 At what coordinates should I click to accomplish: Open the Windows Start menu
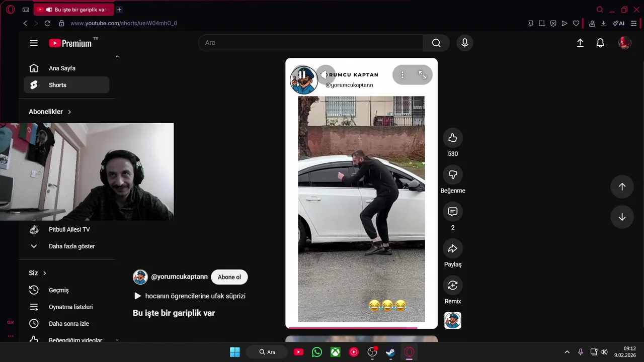[235, 352]
